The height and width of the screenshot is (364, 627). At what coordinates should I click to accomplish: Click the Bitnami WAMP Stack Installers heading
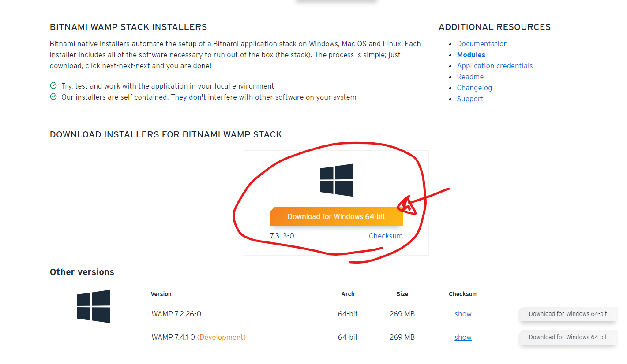(x=128, y=27)
